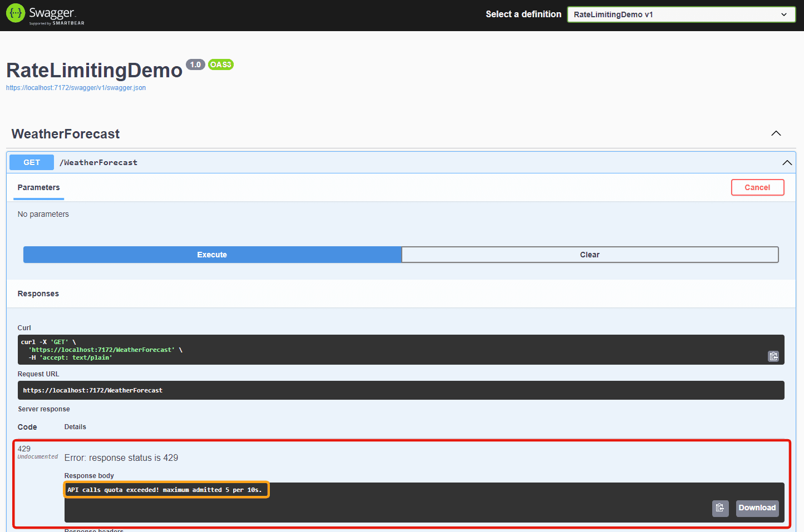Click the Response body label
804x532 pixels.
click(89, 476)
